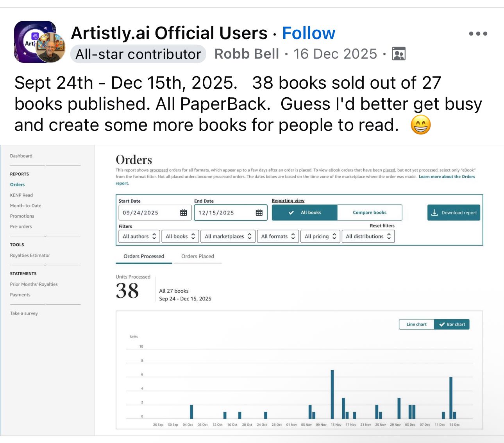Image resolution: width=504 pixels, height=443 pixels.
Task: Click the Artistly.ai group avatar image
Action: [35, 42]
